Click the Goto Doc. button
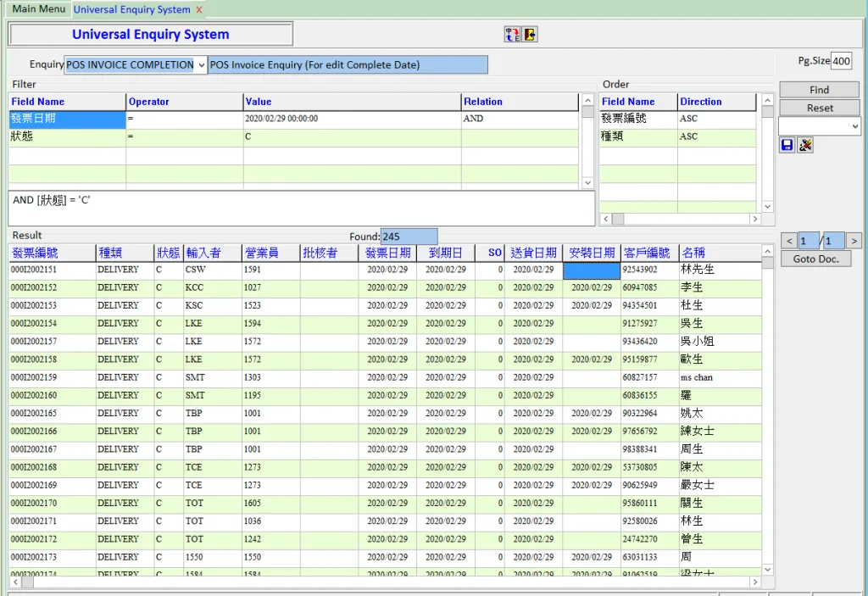Screen dimensions: 868x596 (x=815, y=259)
